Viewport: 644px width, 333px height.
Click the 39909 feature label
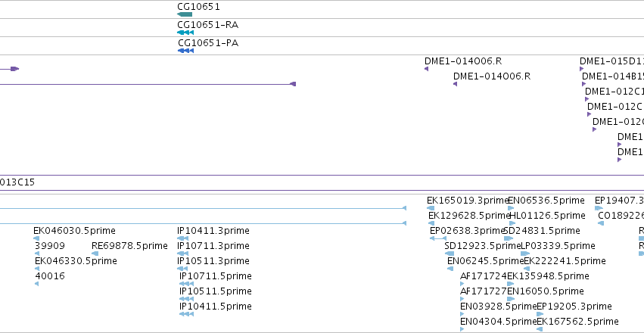50,246
